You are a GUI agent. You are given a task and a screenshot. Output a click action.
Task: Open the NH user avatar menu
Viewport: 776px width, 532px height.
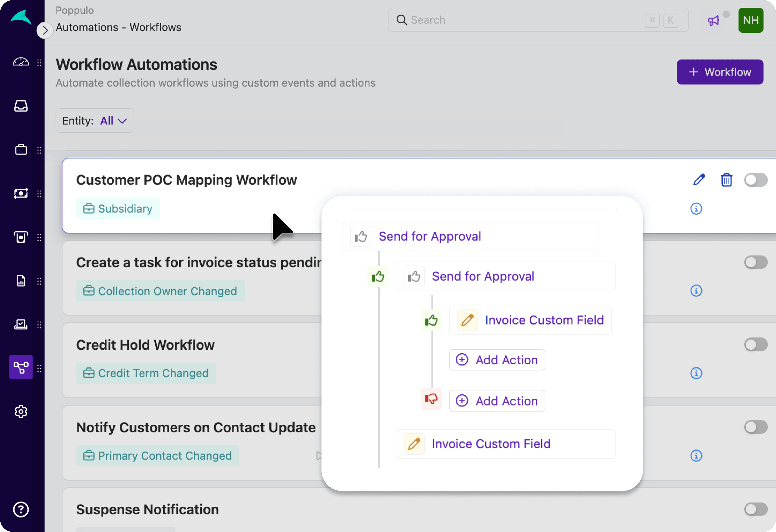click(751, 20)
